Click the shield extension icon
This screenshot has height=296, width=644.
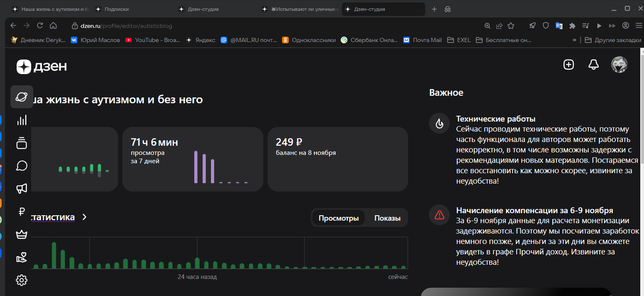[x=546, y=26]
